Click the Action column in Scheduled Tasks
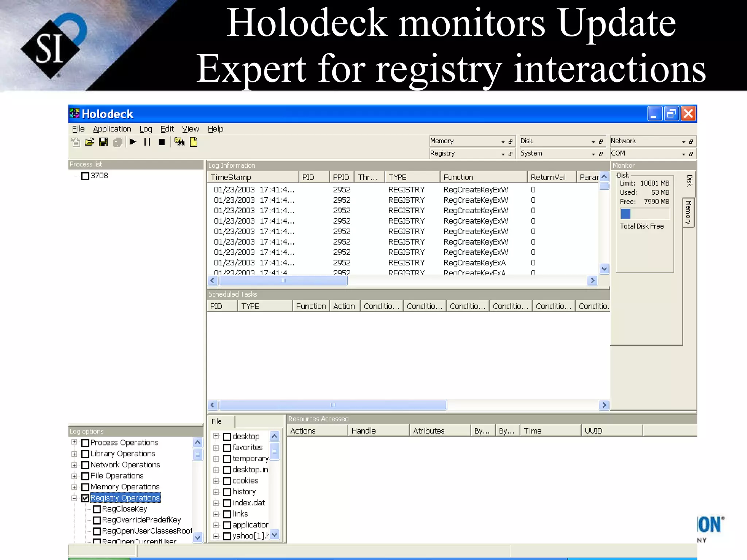This screenshot has width=747, height=560. pyautogui.click(x=345, y=306)
